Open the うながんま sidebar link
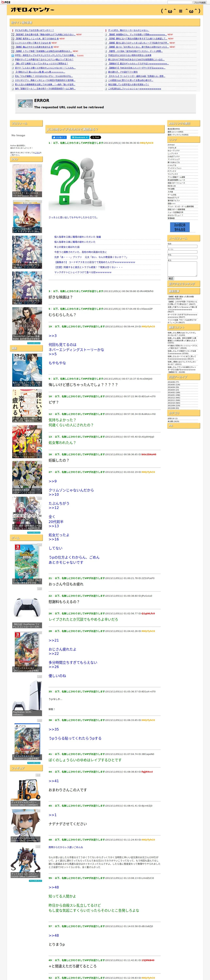Image resolution: width=210 pixels, height=980 pixels. (172, 148)
